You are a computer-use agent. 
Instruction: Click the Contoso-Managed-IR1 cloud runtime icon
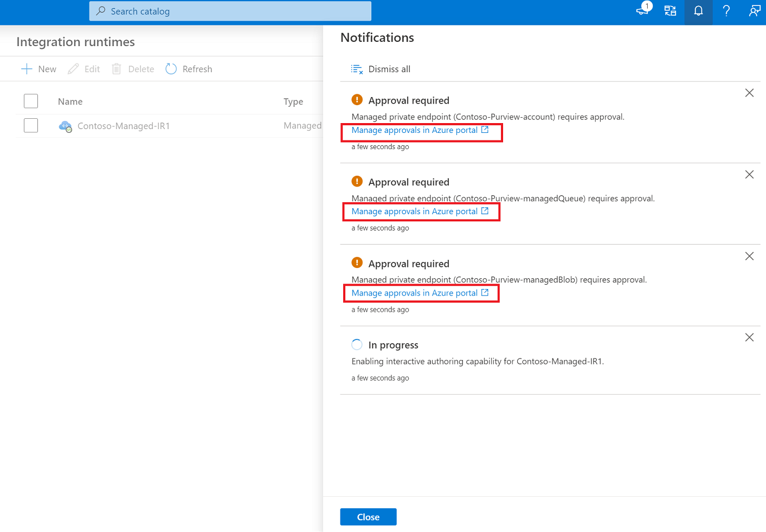pyautogui.click(x=65, y=126)
